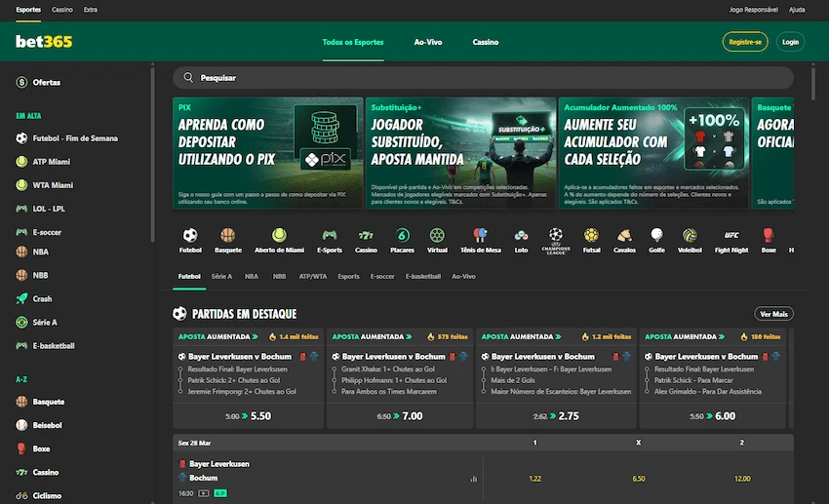Pick Bayer Leverkusen win odds 1.22
The height and width of the screenshot is (504, 829).
coord(535,479)
